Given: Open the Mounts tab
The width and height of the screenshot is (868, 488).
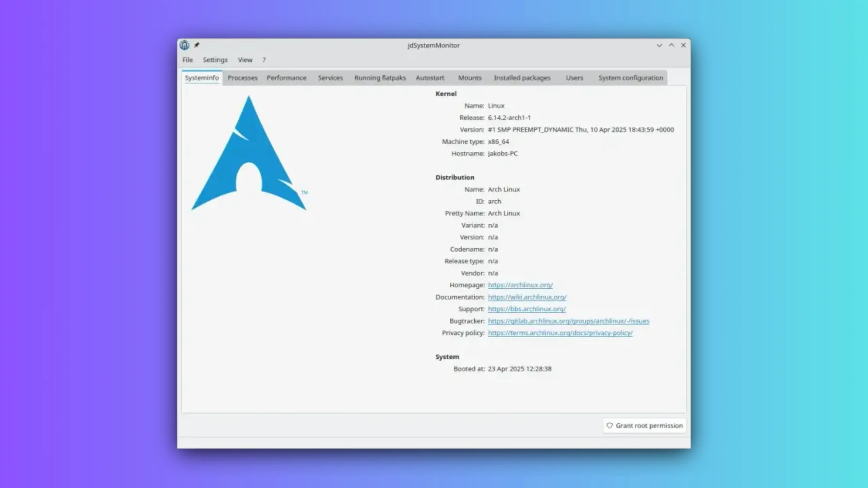Looking at the screenshot, I should (x=470, y=78).
